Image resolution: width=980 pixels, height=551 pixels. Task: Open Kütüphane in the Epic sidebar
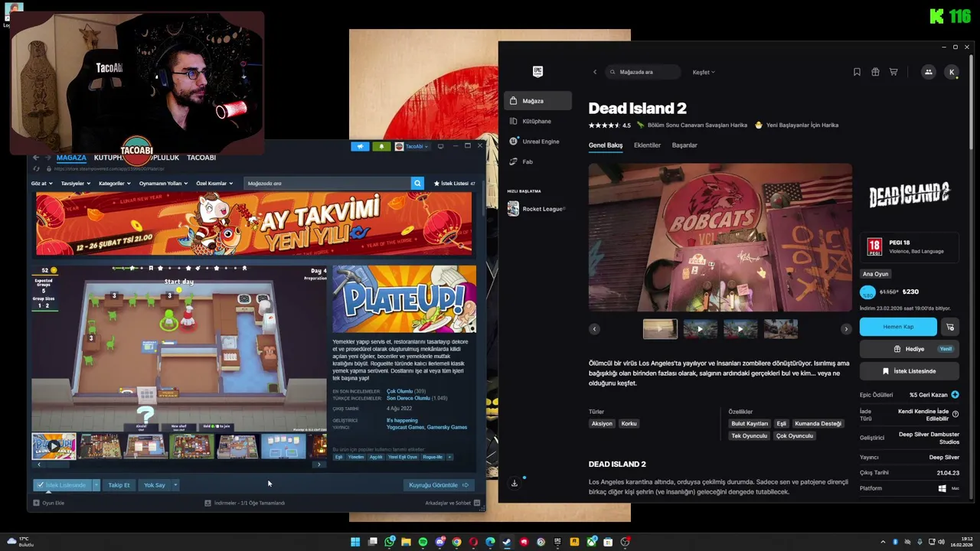coord(537,121)
